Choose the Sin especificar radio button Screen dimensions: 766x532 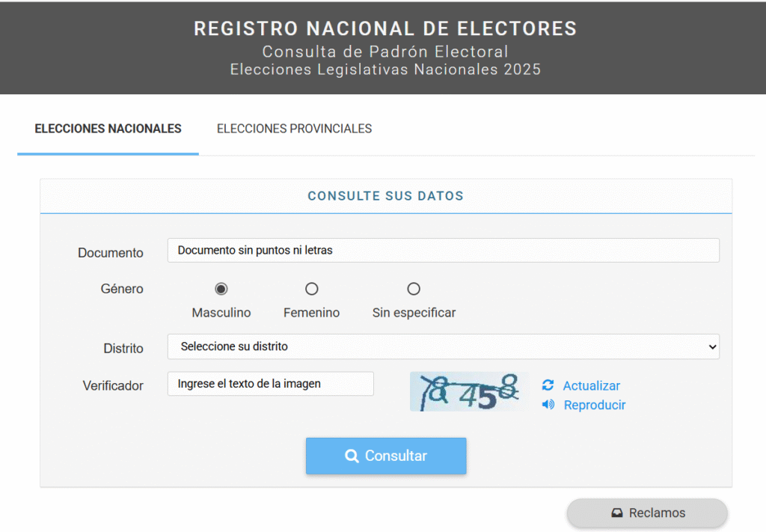coord(414,289)
